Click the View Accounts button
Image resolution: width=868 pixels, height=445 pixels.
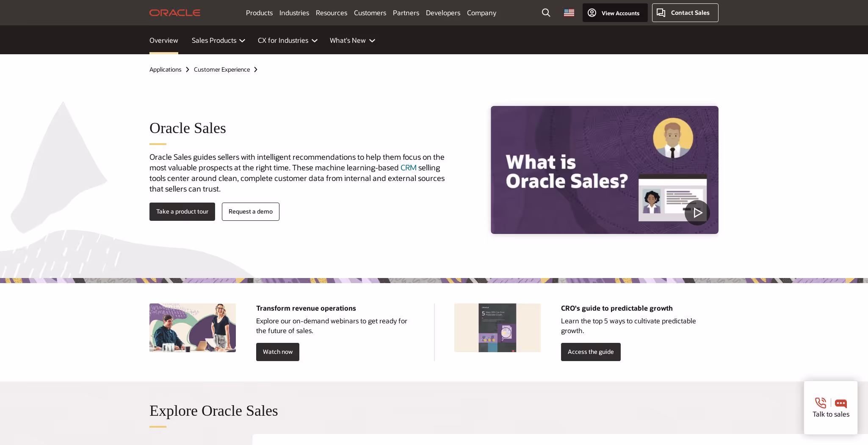[x=615, y=13]
